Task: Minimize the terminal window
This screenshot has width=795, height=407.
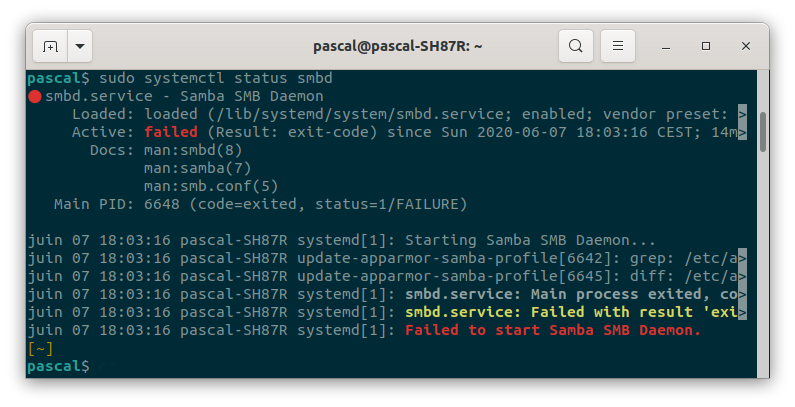Action: coord(666,47)
